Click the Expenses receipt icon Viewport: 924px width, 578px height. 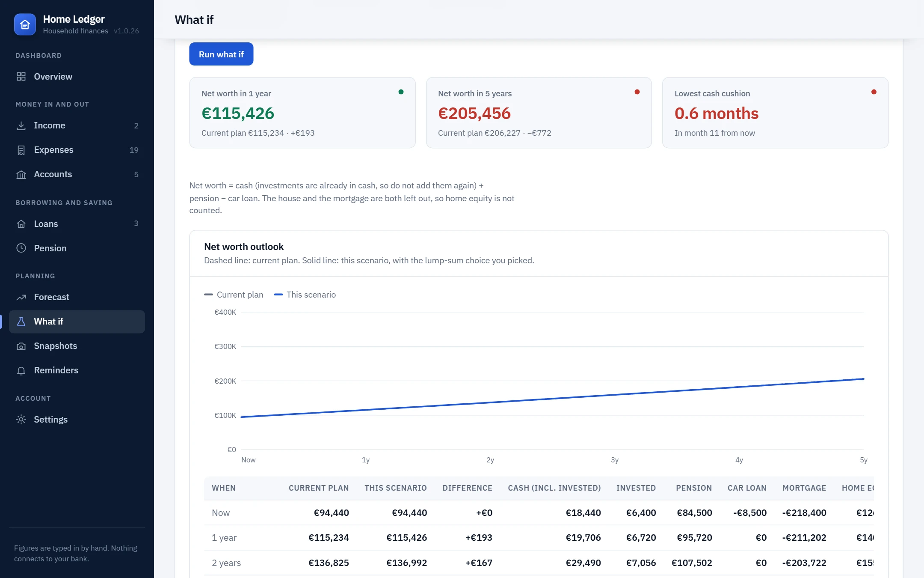pyautogui.click(x=21, y=150)
